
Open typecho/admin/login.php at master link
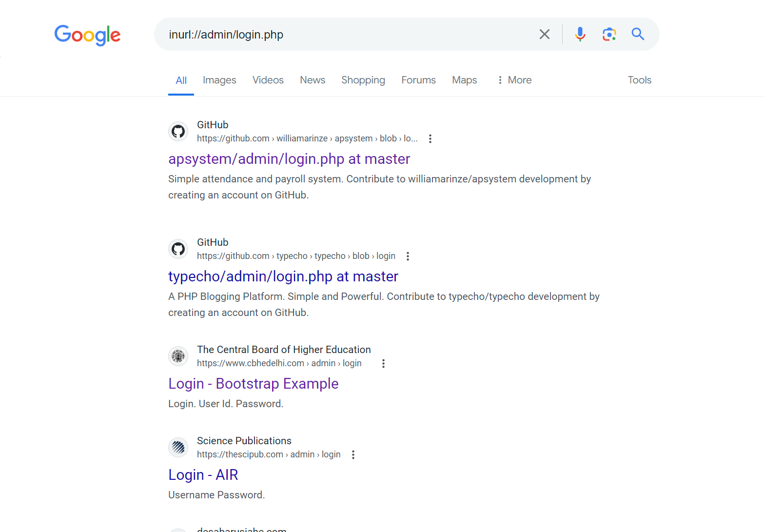[283, 276]
